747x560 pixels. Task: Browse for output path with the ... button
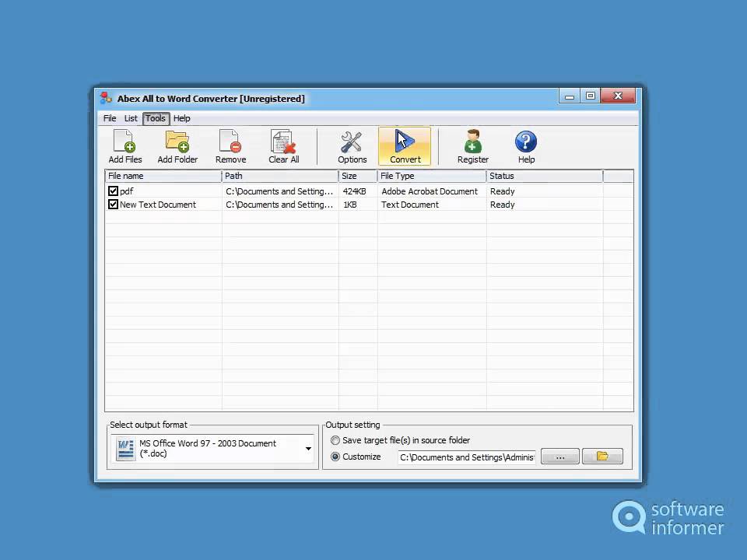[559, 457]
